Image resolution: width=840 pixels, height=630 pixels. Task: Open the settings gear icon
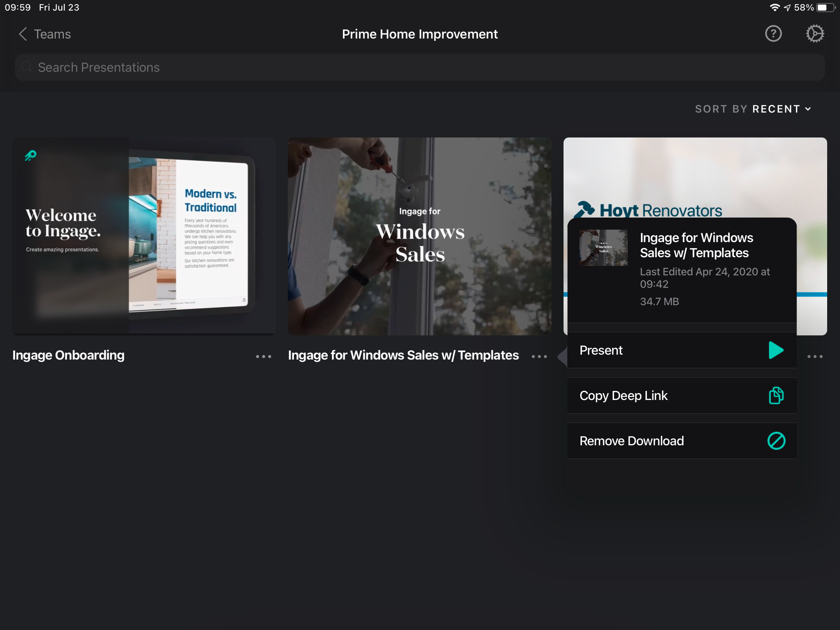click(x=815, y=34)
